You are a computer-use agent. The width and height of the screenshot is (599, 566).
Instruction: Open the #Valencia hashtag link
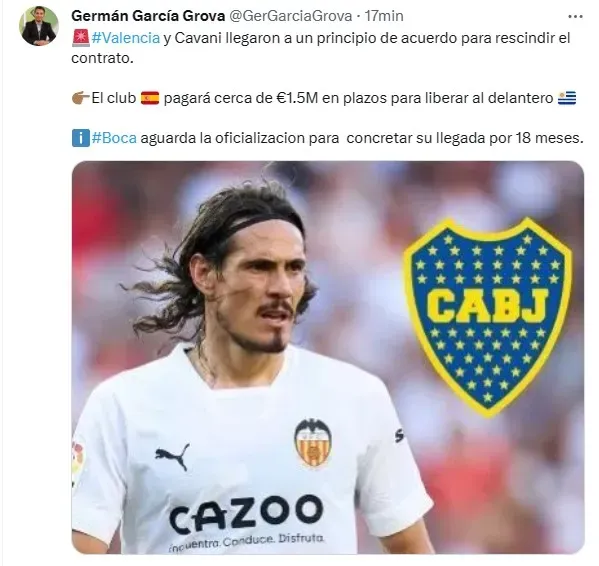coord(126,38)
